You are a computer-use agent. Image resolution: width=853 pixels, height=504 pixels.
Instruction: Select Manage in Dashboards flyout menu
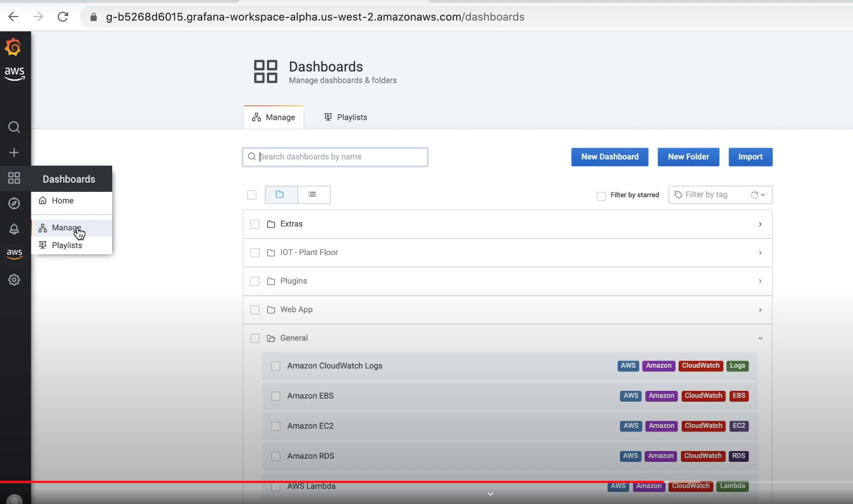[72, 228]
